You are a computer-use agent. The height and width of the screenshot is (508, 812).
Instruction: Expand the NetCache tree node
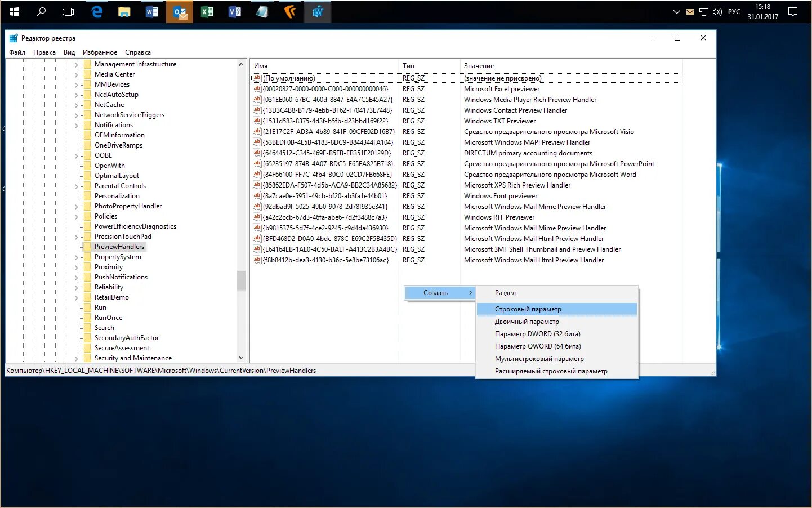pos(77,105)
